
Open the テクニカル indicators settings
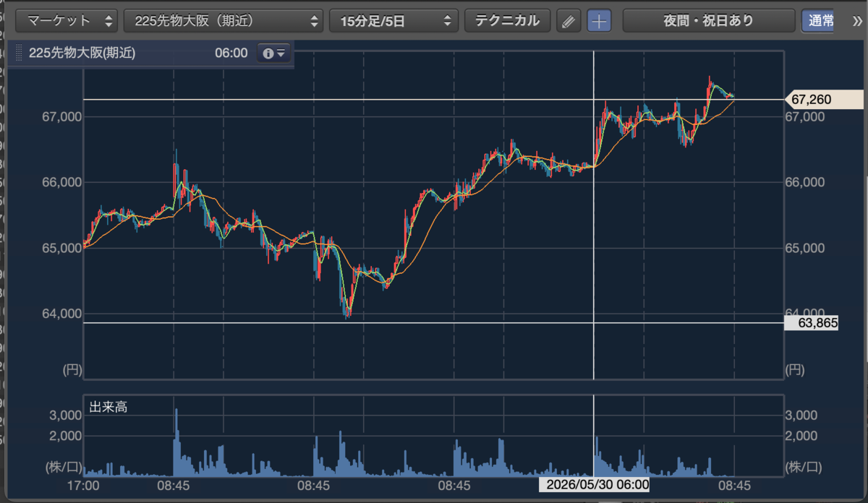[507, 21]
